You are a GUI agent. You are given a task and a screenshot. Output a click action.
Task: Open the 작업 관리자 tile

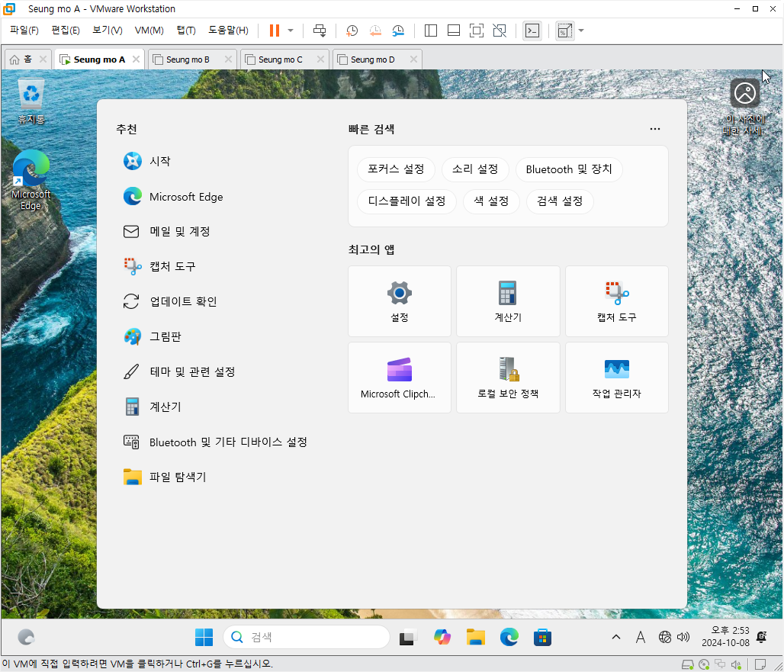click(616, 378)
